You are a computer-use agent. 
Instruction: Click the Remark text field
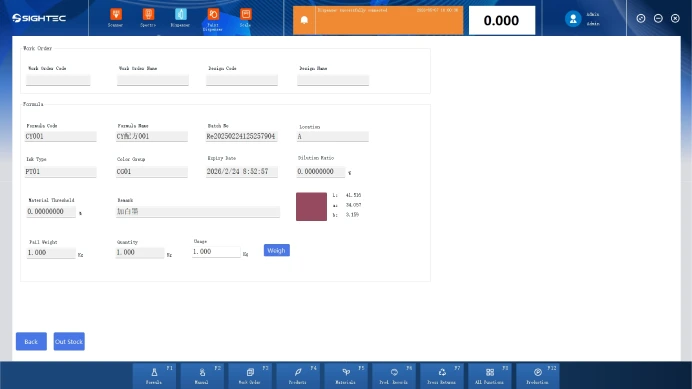tap(198, 212)
